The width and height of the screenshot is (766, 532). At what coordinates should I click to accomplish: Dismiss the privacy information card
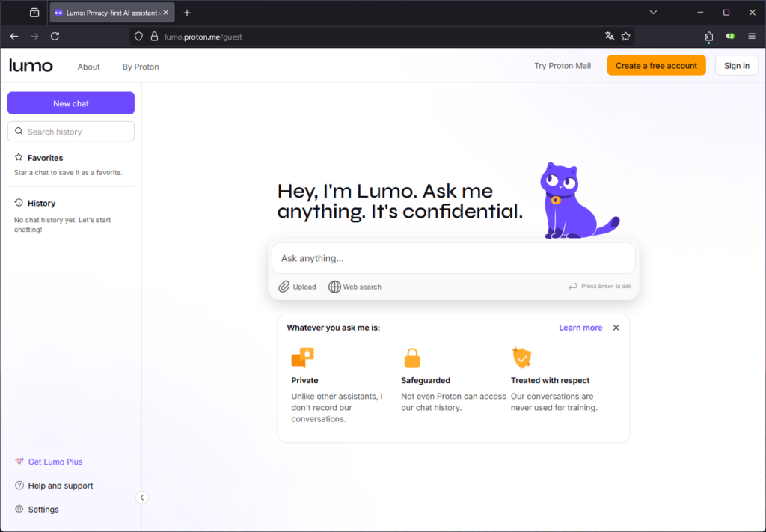tap(616, 328)
